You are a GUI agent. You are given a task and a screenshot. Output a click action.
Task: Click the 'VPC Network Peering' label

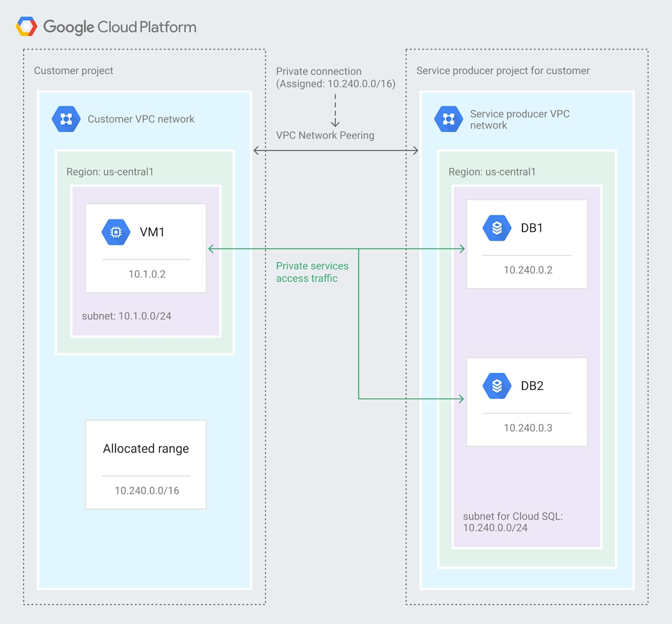pos(325,135)
